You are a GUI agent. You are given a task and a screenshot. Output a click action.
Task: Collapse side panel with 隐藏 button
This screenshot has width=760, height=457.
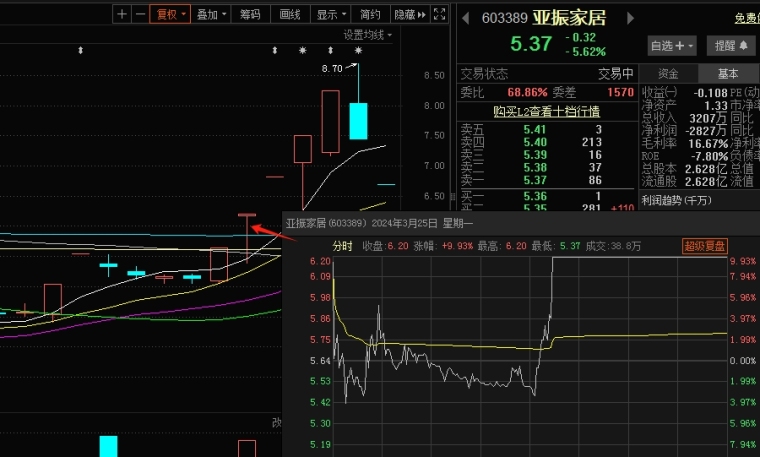click(410, 15)
